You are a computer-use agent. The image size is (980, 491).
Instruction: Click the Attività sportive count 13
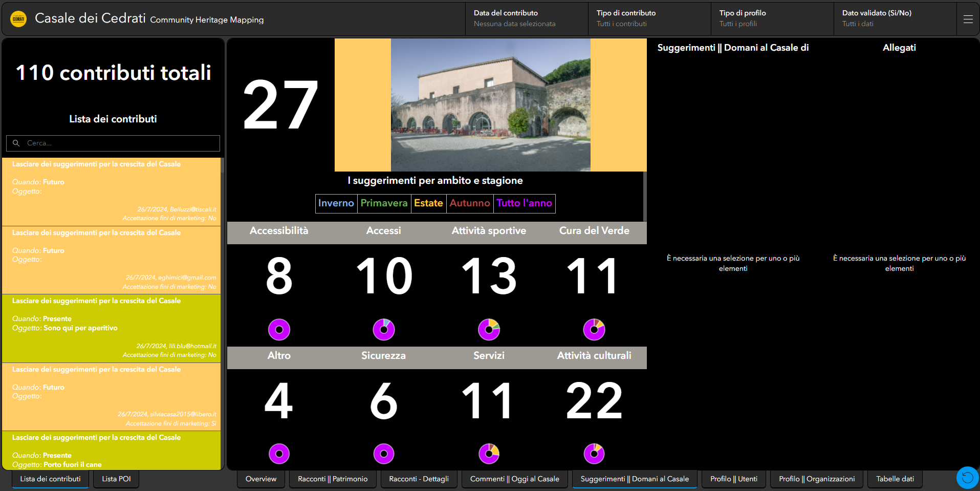tap(489, 276)
